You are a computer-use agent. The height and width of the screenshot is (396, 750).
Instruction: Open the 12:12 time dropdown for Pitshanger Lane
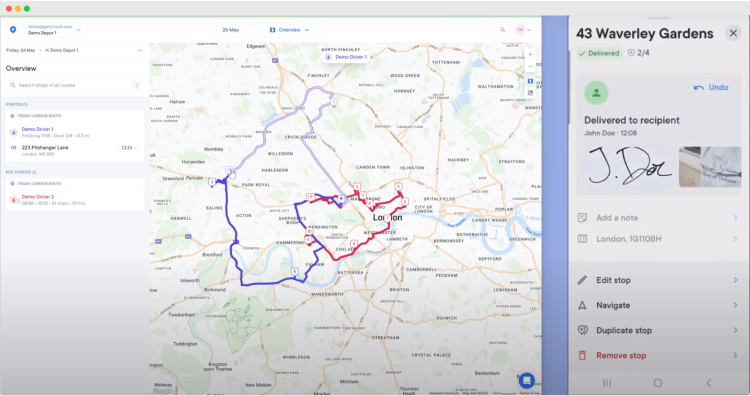[x=129, y=148]
